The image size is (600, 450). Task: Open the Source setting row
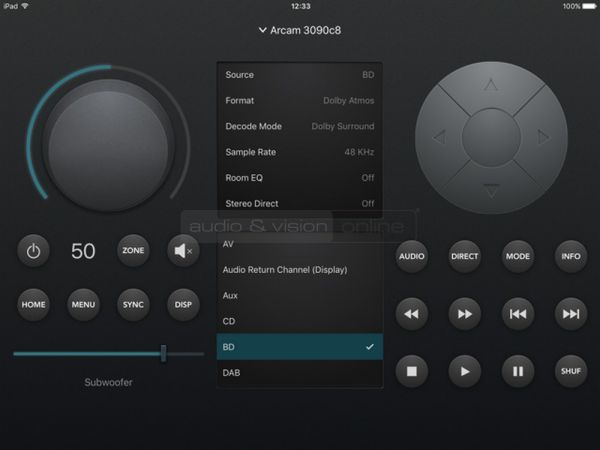coord(299,75)
